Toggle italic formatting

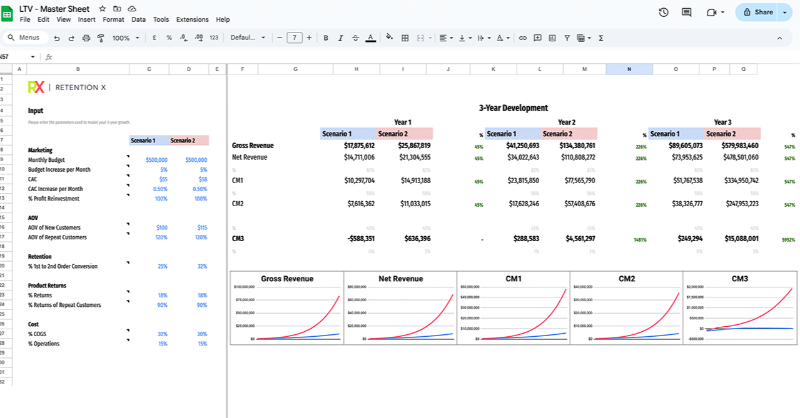340,38
